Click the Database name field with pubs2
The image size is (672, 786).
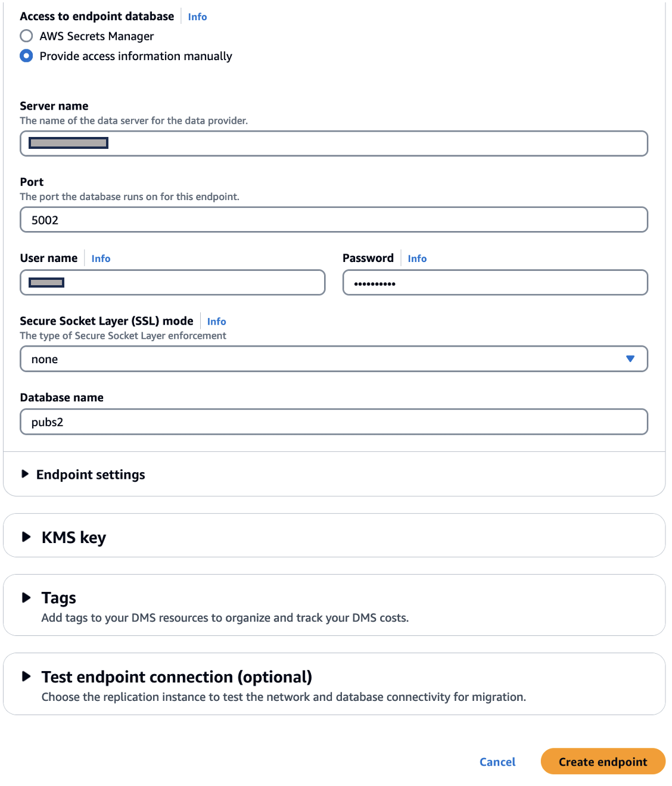pos(334,422)
